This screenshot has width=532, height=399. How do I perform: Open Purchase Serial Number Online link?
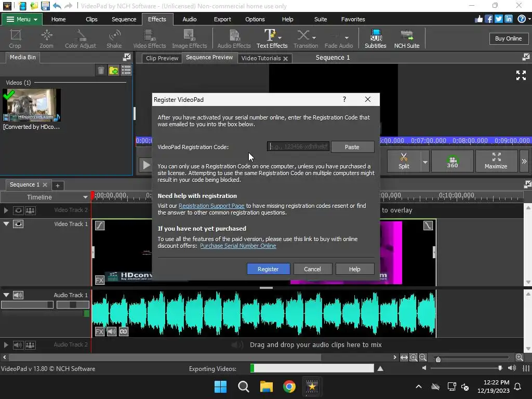click(238, 246)
